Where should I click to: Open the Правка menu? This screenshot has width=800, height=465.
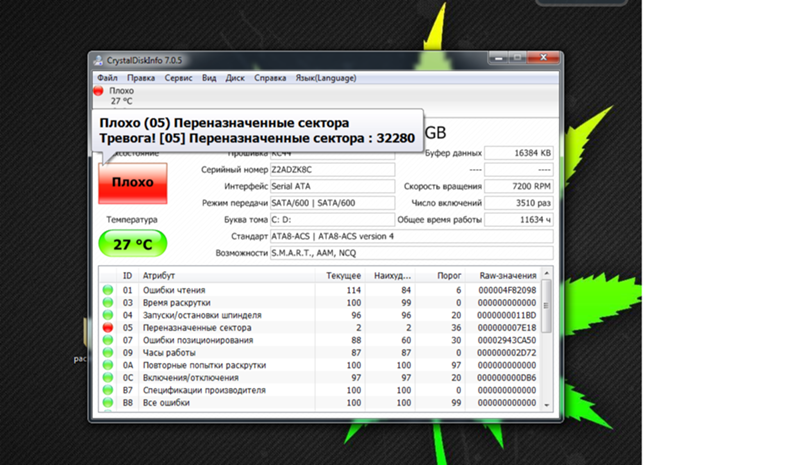pos(141,78)
